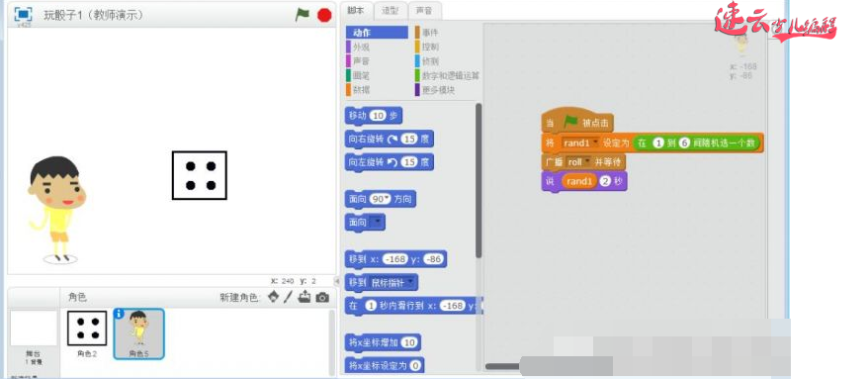This screenshot has height=379, width=868.
Task: Click the sprite list vertical scrollbar
Action: (x=332, y=342)
